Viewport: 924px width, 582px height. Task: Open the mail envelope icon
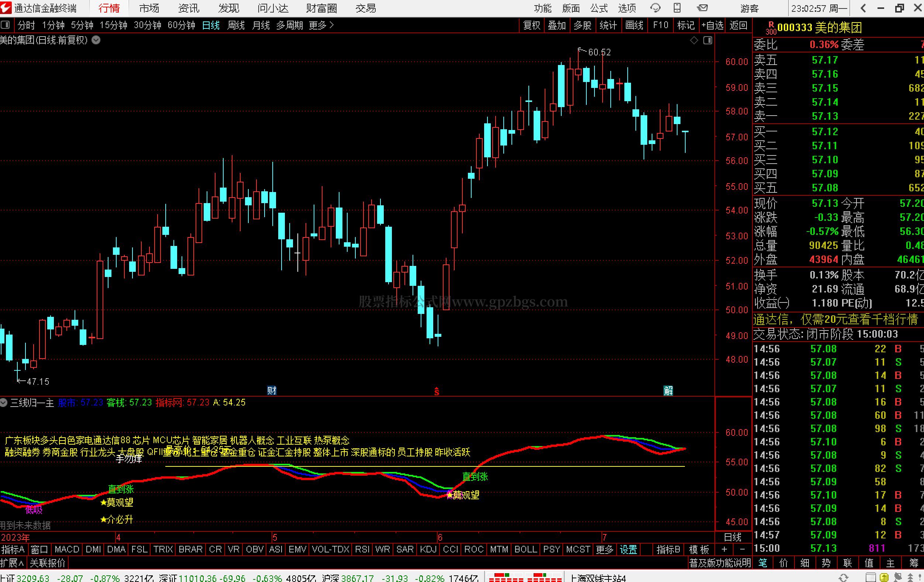point(702,8)
